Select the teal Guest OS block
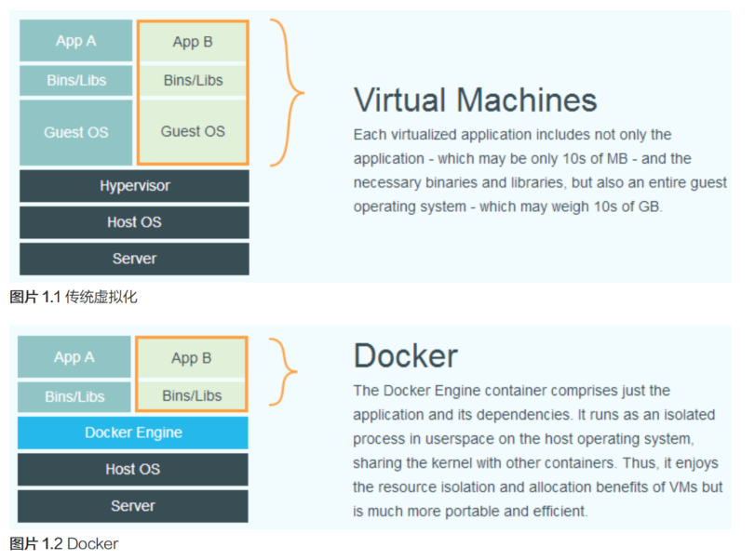The height and width of the screenshot is (560, 755). pos(75,132)
